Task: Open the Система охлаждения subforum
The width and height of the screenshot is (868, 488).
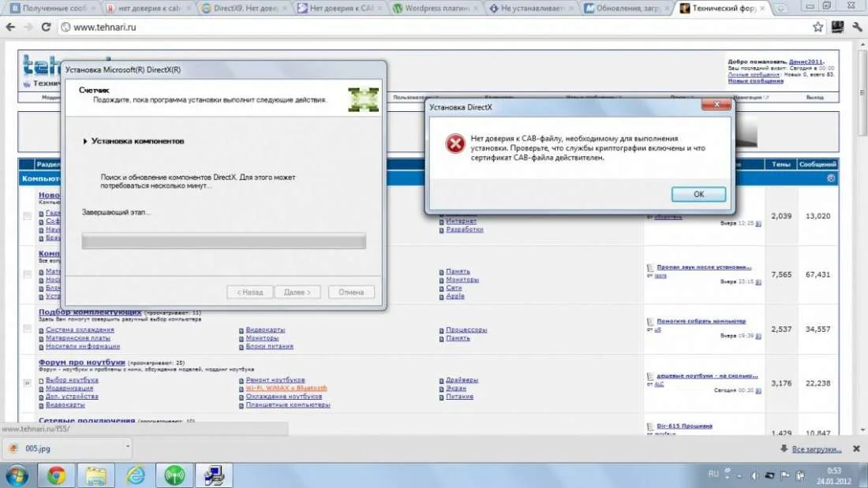Action: [x=80, y=330]
